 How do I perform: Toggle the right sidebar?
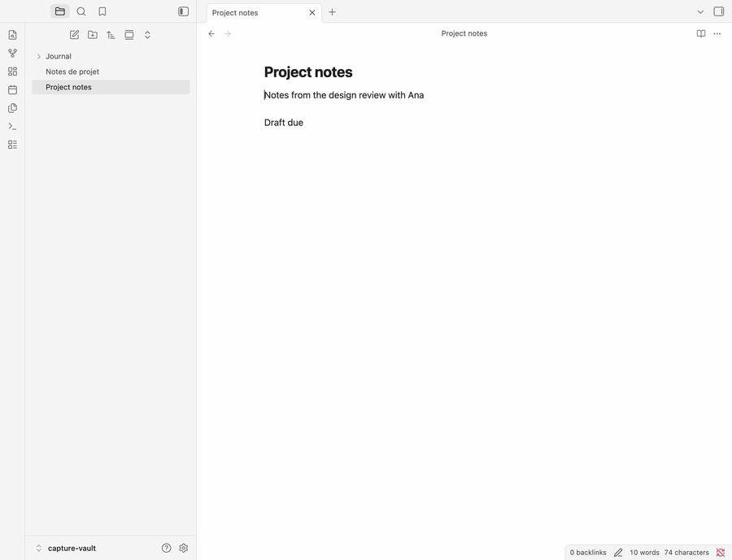click(x=718, y=11)
